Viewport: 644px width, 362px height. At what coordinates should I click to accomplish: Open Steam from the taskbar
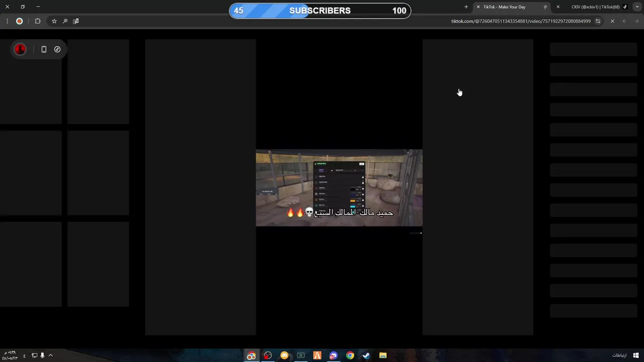[366, 356]
